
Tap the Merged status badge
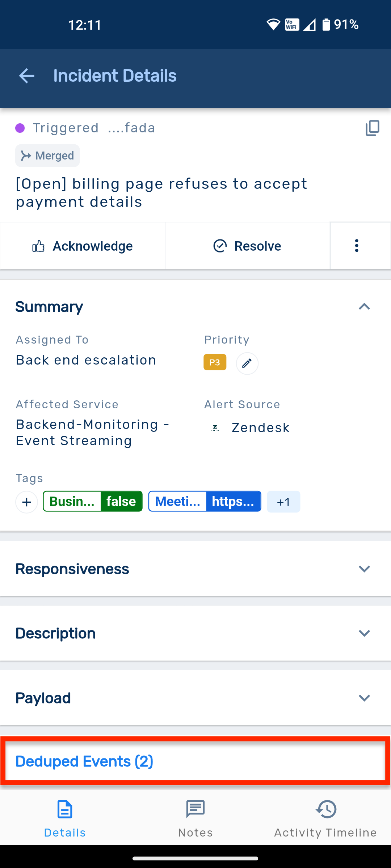[47, 156]
